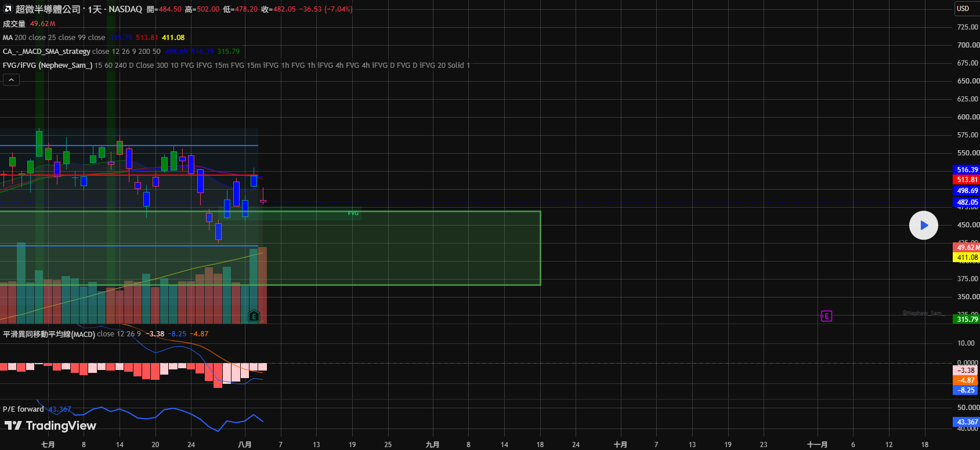Click the 600.00 price scale label
This screenshot has width=980, height=450.
(968, 117)
